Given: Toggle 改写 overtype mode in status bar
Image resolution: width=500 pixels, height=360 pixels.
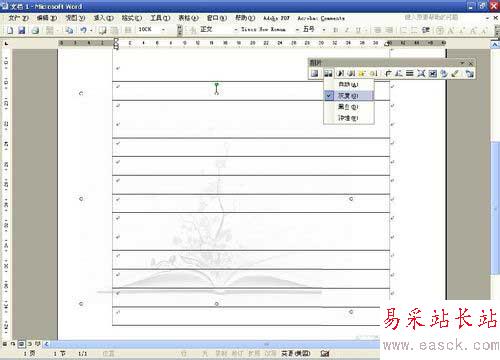Looking at the screenshot, I should (270, 353).
